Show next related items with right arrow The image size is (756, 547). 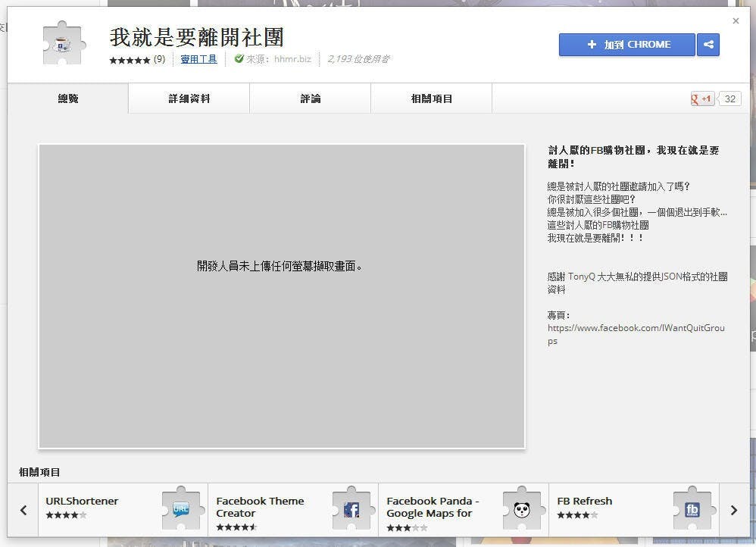click(733, 510)
